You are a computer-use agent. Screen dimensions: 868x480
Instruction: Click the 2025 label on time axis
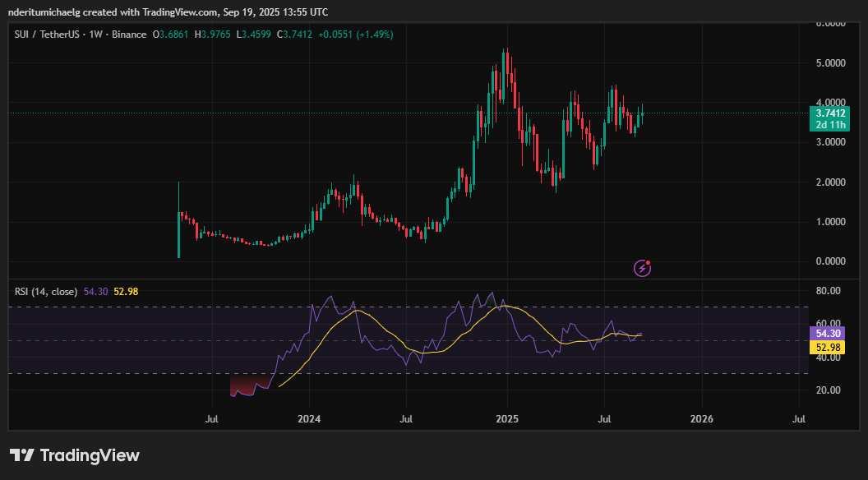pyautogui.click(x=507, y=419)
